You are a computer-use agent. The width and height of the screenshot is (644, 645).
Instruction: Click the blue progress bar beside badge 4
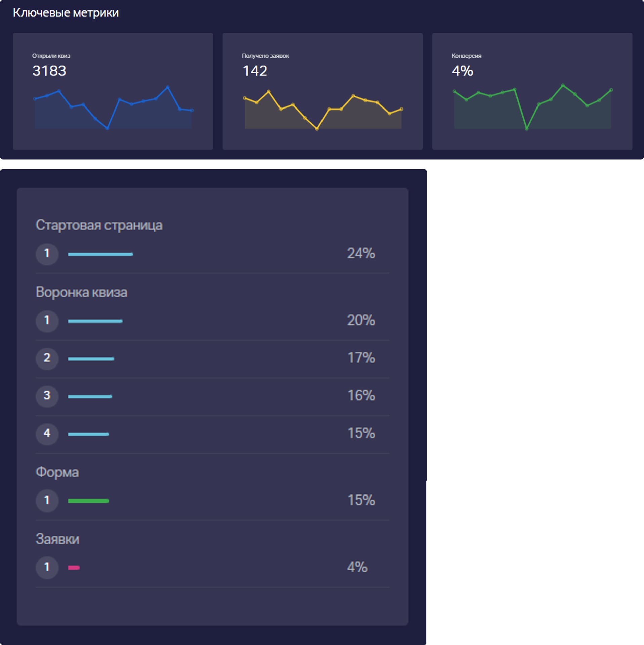(x=88, y=434)
